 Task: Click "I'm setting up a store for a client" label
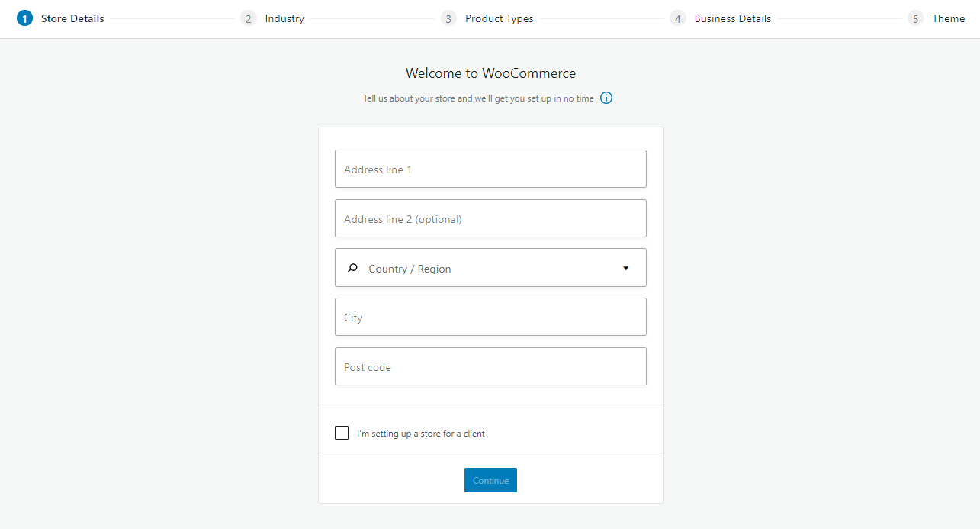pyautogui.click(x=421, y=434)
